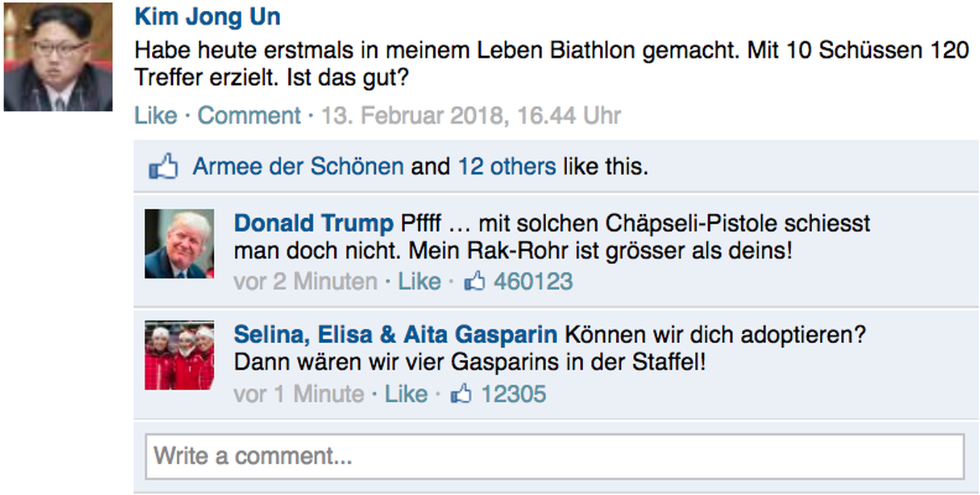Click the "vor 2 Minuten" comment timestamp
Image resolution: width=980 pixels, height=495 pixels.
click(x=305, y=281)
